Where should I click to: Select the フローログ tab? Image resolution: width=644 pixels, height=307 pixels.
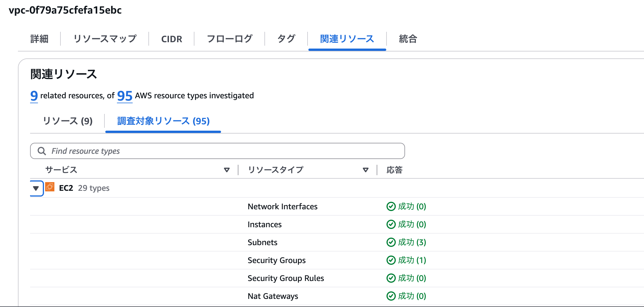click(229, 39)
